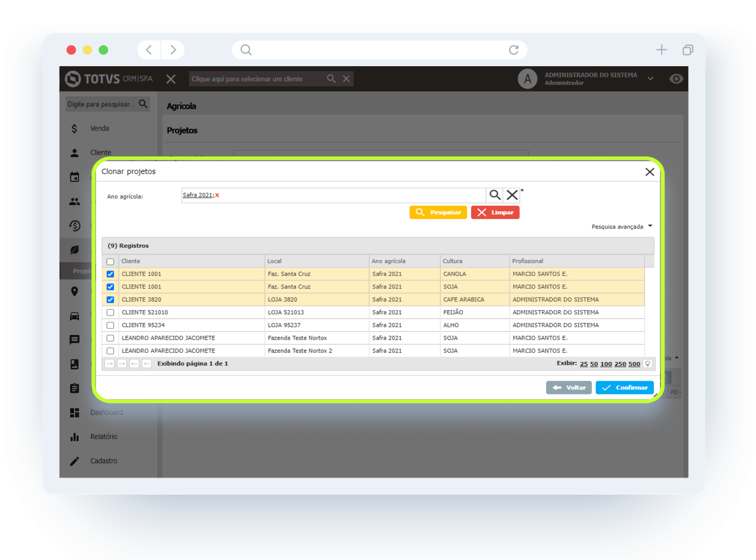Click the Pesquisar button

(x=438, y=212)
